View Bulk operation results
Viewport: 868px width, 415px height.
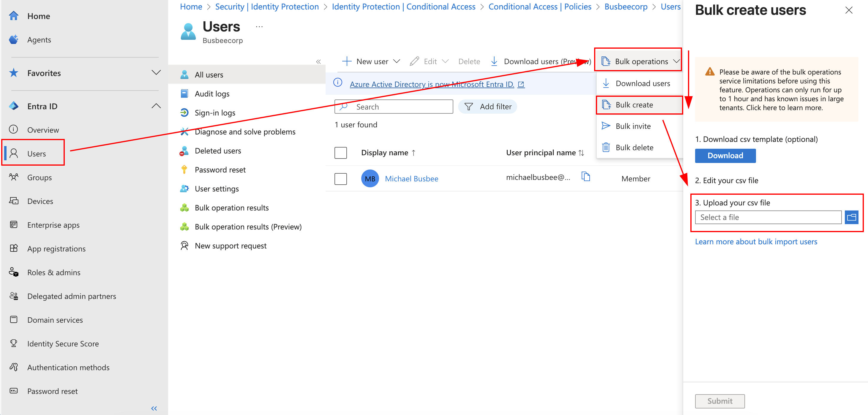(231, 208)
